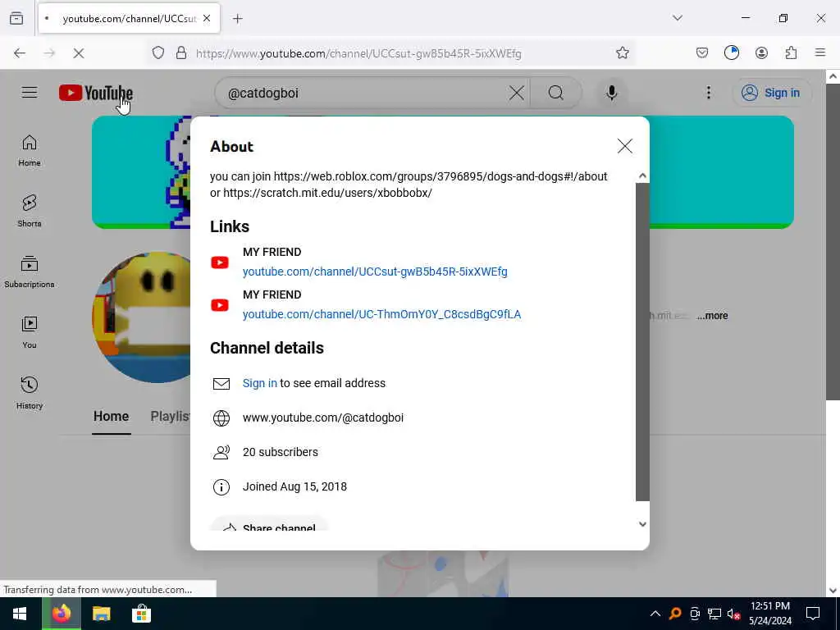Screen dimensions: 840x630
Task: Click the site padlock icon
Action: point(181,52)
